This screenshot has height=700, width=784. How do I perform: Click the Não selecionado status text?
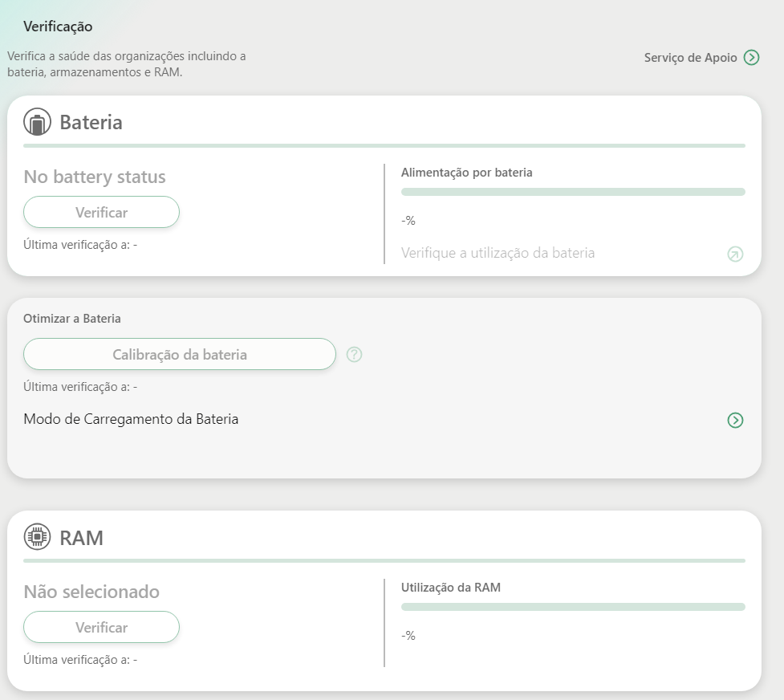(91, 592)
